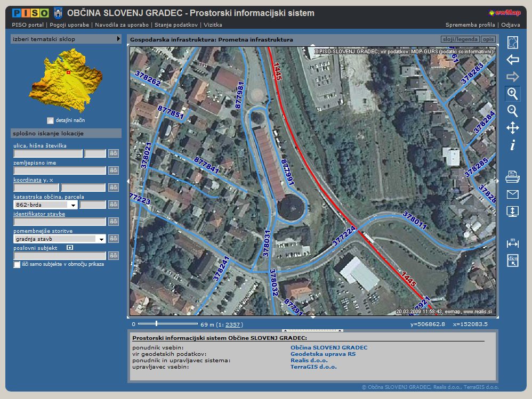Viewport: 532px width, 399px height.
Task: Show full municipality extent view
Action: pos(512,43)
